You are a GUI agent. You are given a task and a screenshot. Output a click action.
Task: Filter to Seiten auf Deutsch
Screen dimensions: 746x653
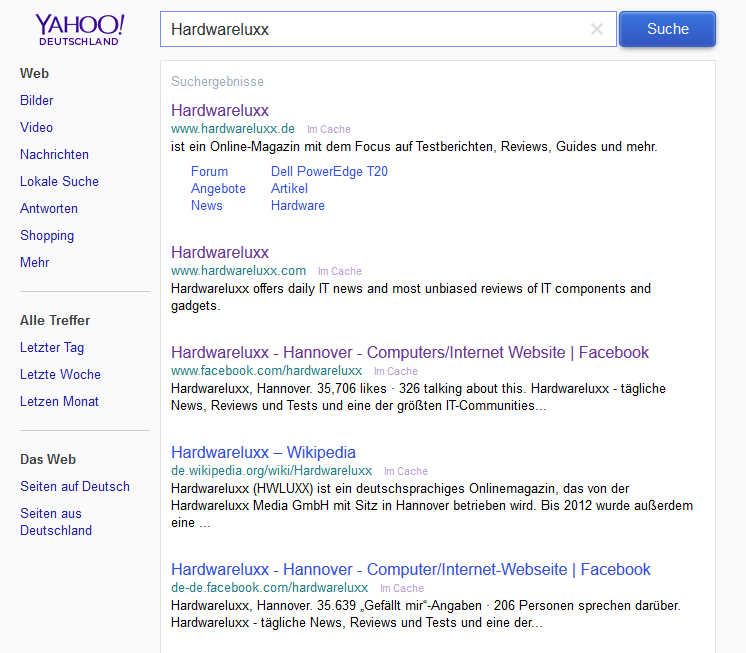pos(75,487)
